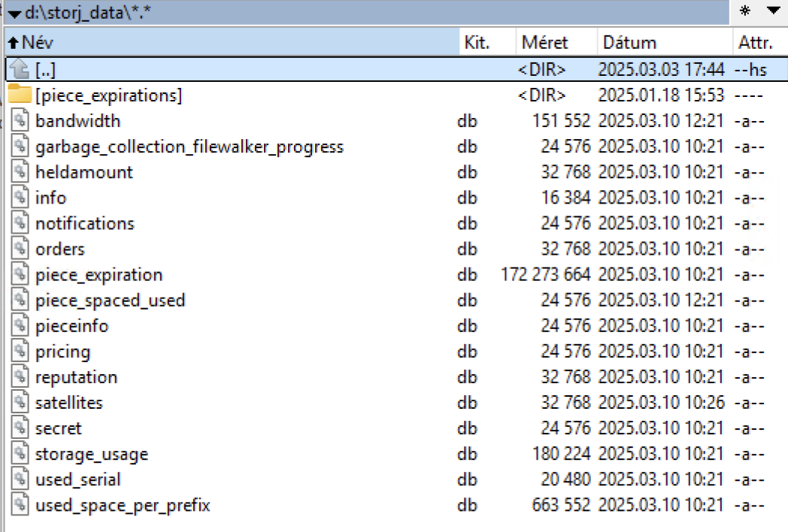This screenshot has width=788, height=532.
Task: Click the used_space_per_prefix file icon
Action: click(x=20, y=505)
